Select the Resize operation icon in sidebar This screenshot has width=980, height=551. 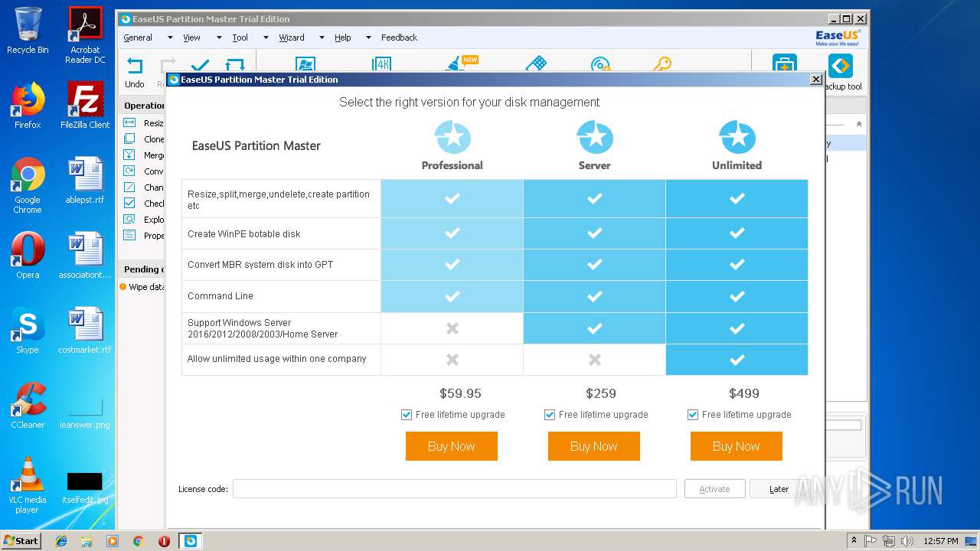point(129,123)
